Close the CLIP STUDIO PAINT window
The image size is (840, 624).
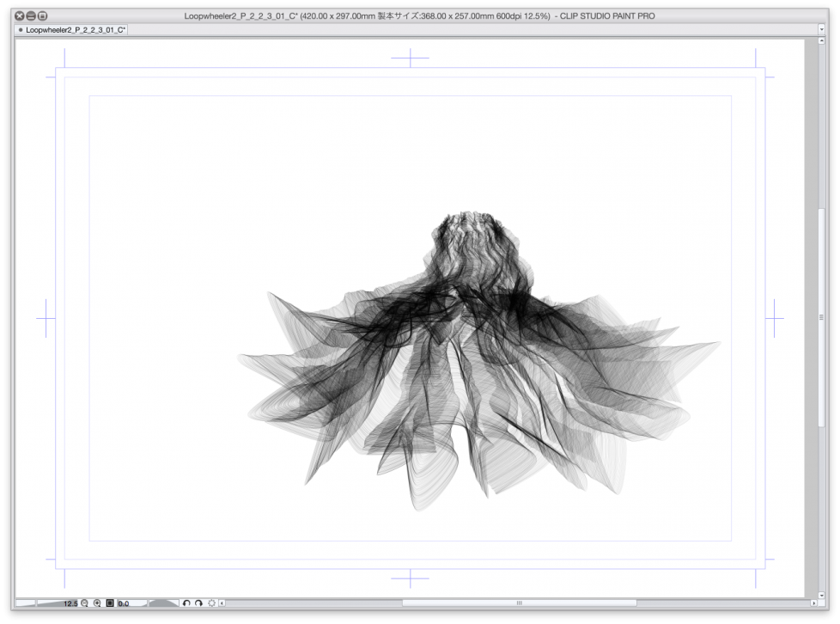pos(19,15)
